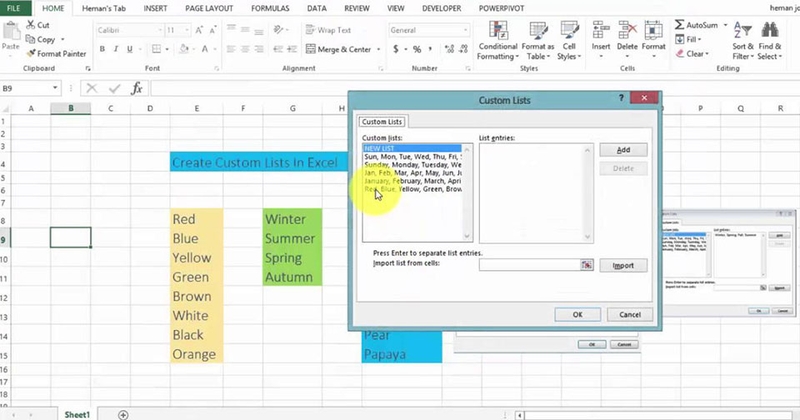Click the Font Color letter A icon

205,49
